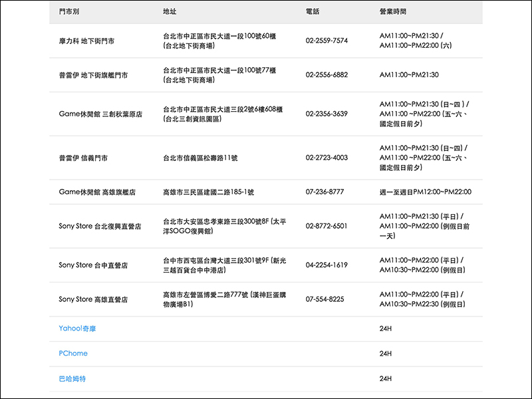
Task: Click the 電話 column header
Action: coord(312,11)
